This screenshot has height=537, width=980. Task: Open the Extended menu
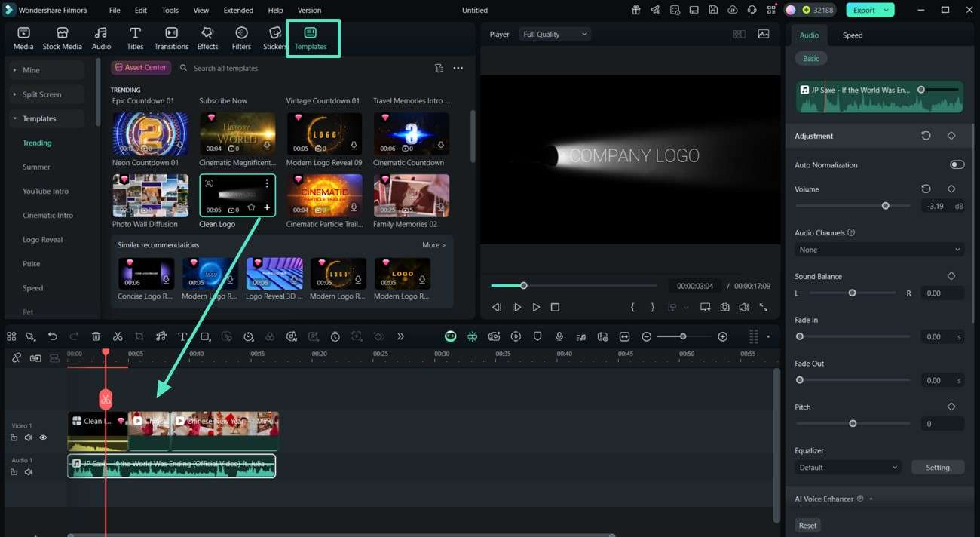238,11
